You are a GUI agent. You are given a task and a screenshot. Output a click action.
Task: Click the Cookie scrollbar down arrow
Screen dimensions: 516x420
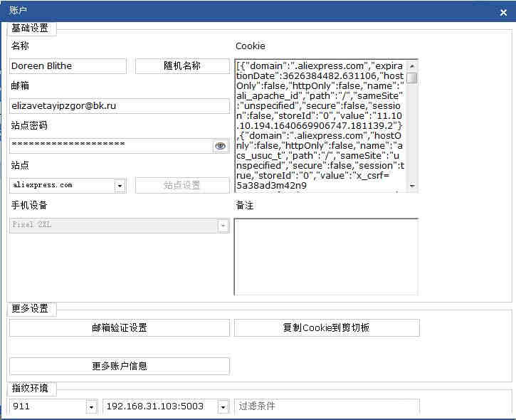point(411,186)
